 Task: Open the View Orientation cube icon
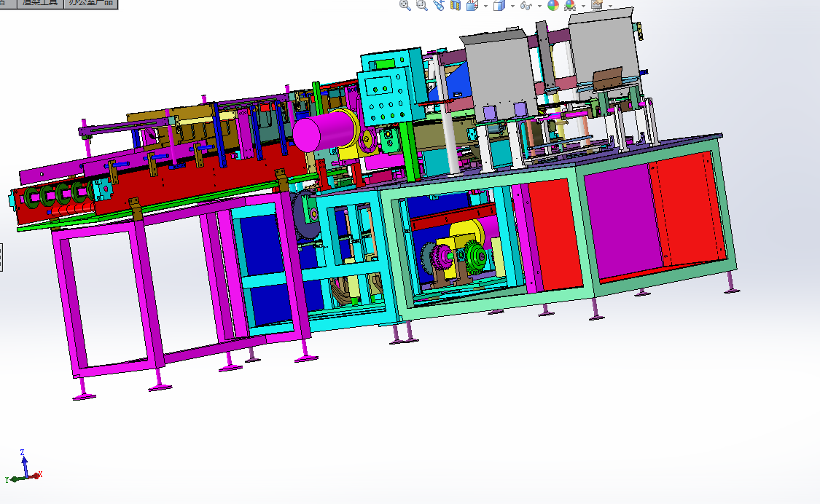472,5
